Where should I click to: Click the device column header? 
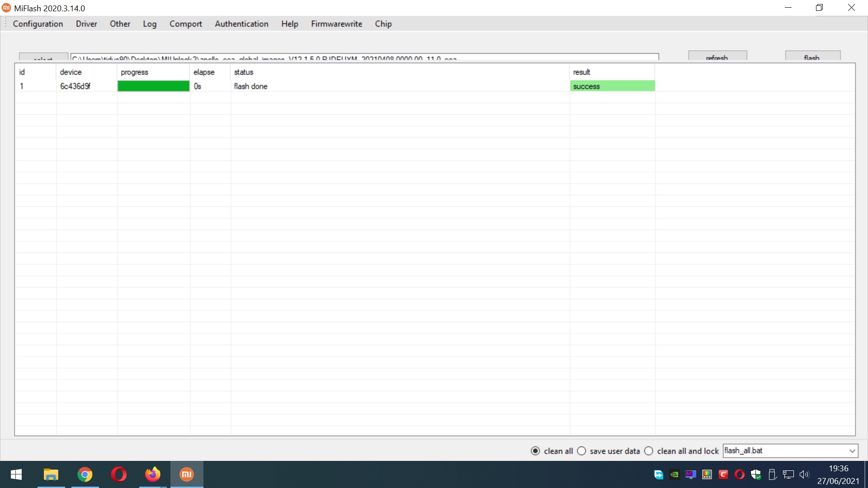click(x=87, y=72)
